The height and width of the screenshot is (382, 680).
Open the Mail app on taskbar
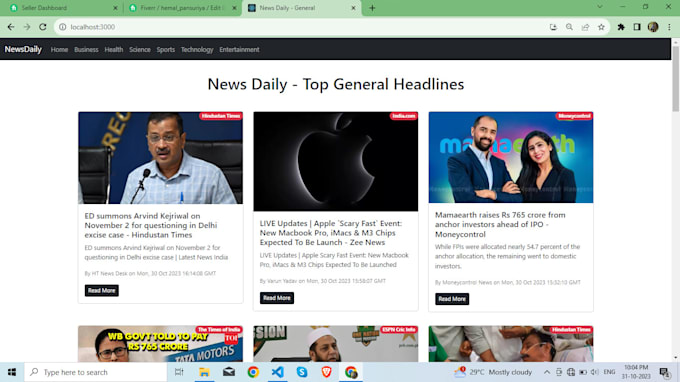point(229,372)
